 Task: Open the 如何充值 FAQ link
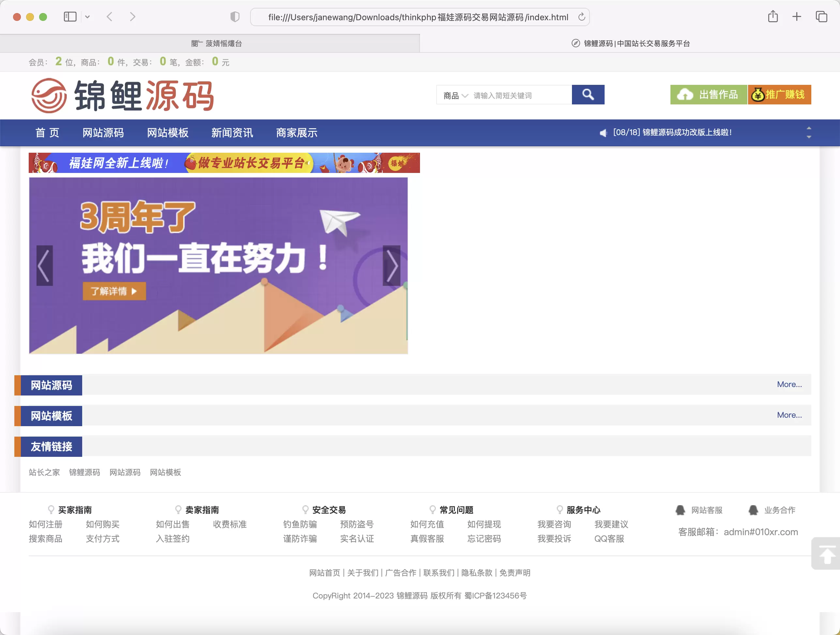point(427,524)
